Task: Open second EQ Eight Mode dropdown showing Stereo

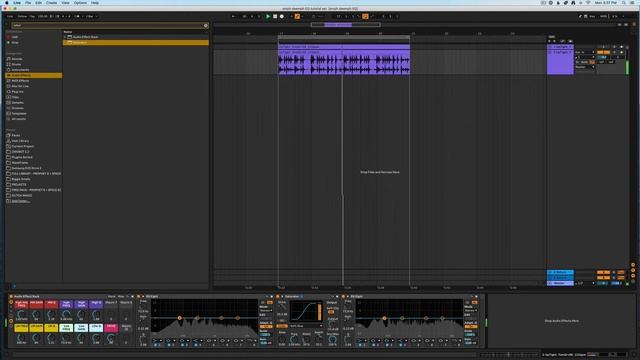Action: (x=470, y=311)
